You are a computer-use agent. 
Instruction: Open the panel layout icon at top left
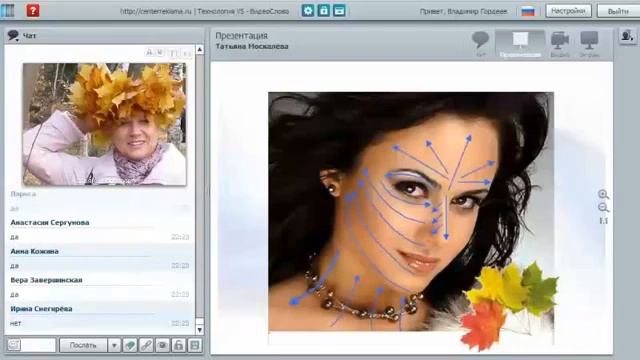[x=7, y=10]
